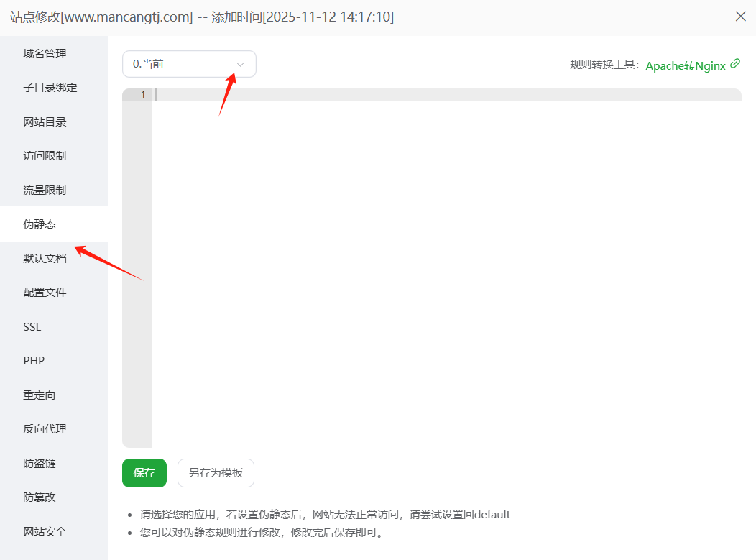The width and height of the screenshot is (756, 560).
Task: Click the green 保存 button
Action: [144, 473]
